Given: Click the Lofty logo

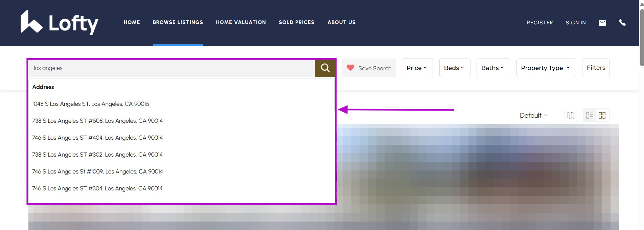Looking at the screenshot, I should coord(60,22).
